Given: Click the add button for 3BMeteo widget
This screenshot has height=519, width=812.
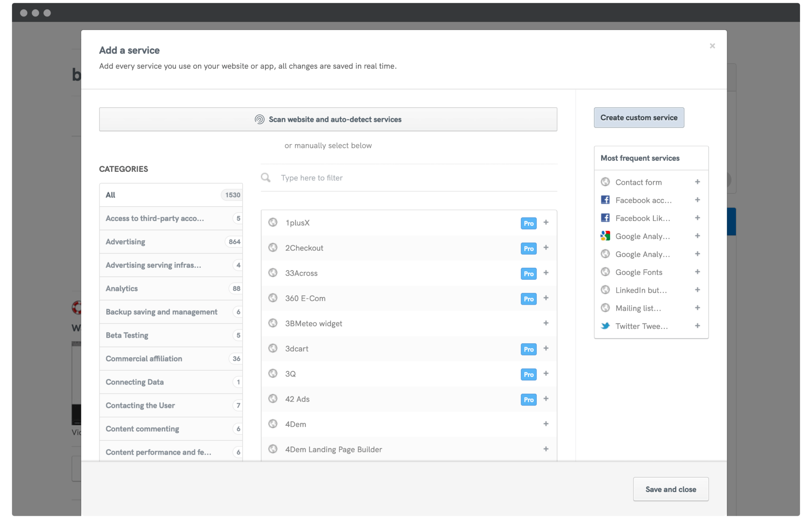Looking at the screenshot, I should pos(546,323).
